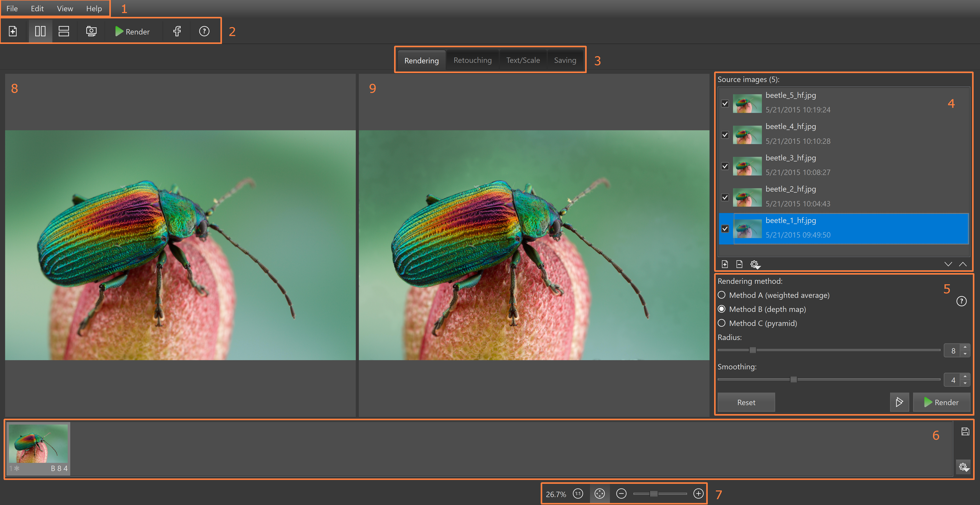This screenshot has width=980, height=505.
Task: Select Method A (weighted average) radio button
Action: pyautogui.click(x=721, y=295)
